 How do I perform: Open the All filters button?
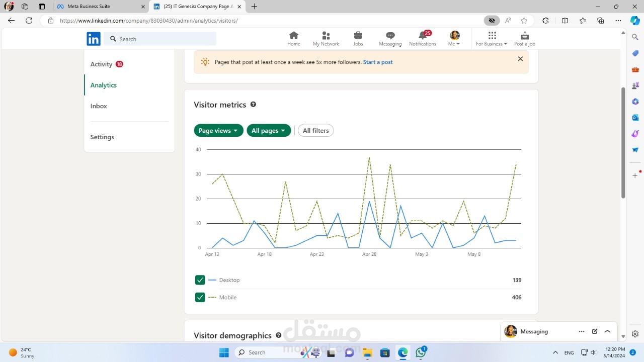coord(315,130)
